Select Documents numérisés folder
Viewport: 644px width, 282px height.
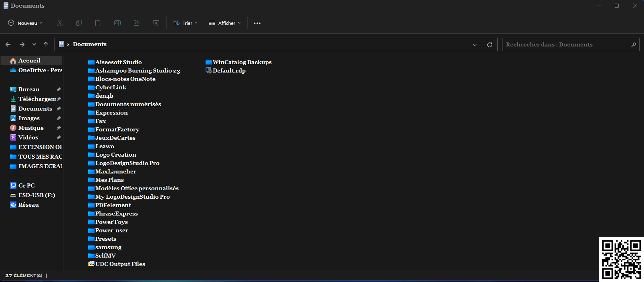tap(125, 104)
